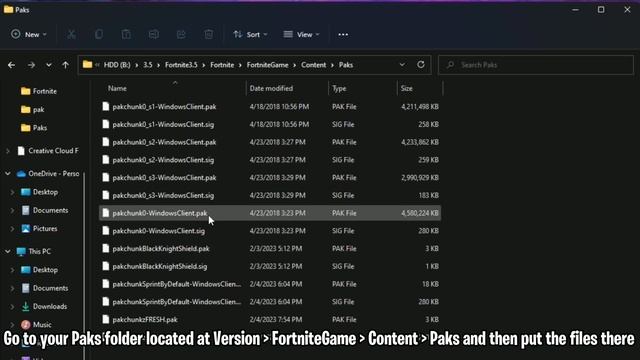This screenshot has height=360, width=640.
Task: Click the Fortnite breadcrumb in address bar
Action: pos(222,65)
